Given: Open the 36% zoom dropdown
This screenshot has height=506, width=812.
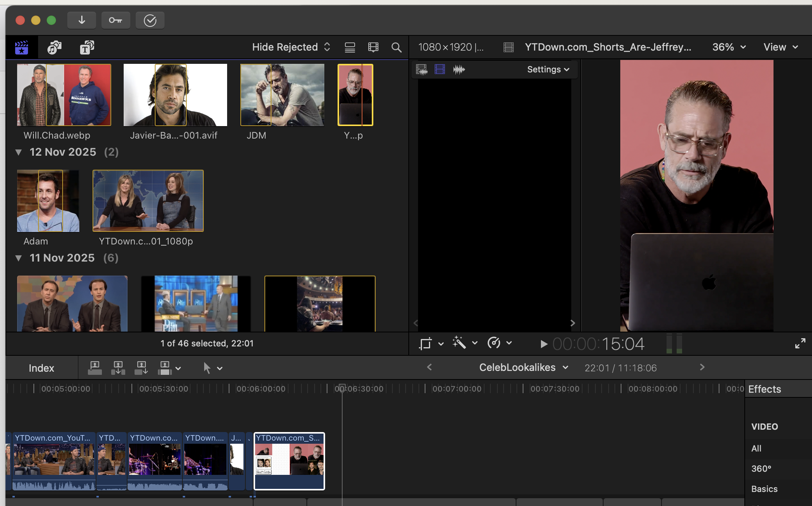Looking at the screenshot, I should (x=729, y=47).
